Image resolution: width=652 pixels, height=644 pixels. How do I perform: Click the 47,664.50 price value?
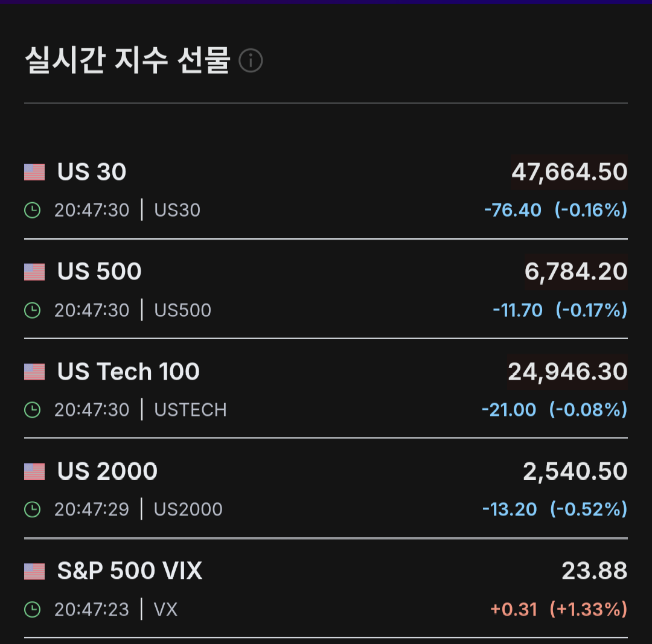[x=569, y=172]
